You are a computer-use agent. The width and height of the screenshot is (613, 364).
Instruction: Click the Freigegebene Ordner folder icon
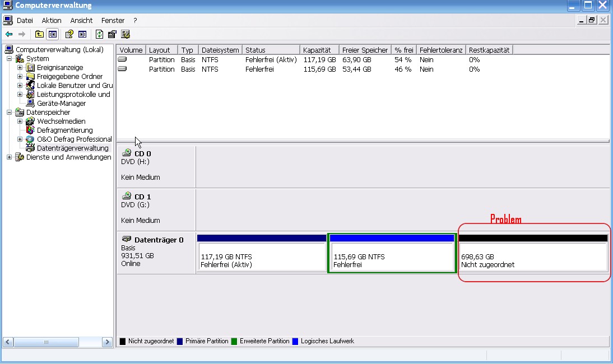click(x=30, y=77)
